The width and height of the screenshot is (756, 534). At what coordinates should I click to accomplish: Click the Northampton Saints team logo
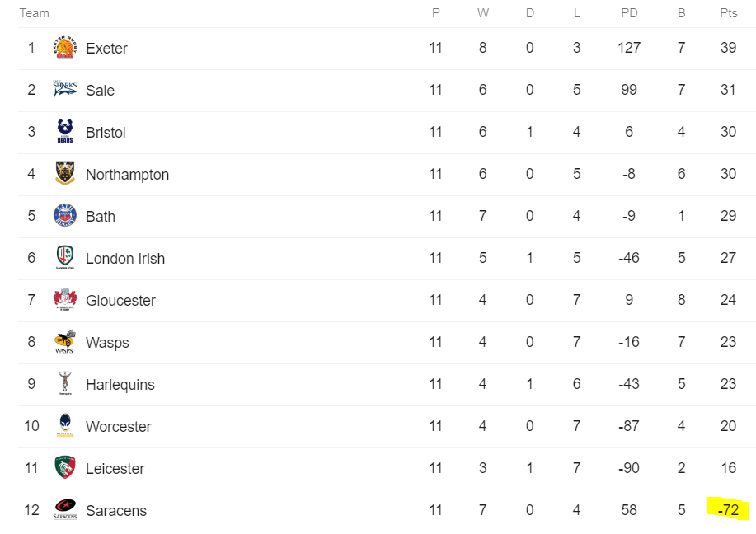coord(65,174)
